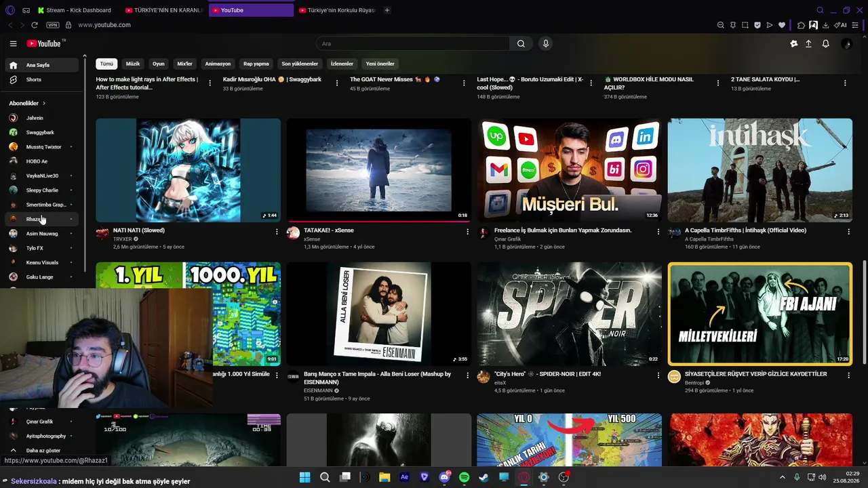Open the FBI AJANI video thumbnail
This screenshot has height=488, width=868.
(760, 314)
